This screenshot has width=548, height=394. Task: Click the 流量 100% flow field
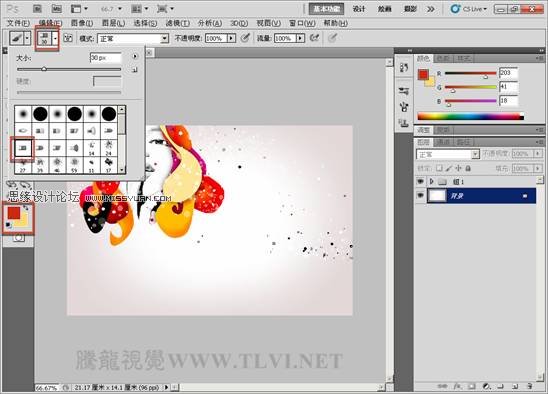[285, 38]
